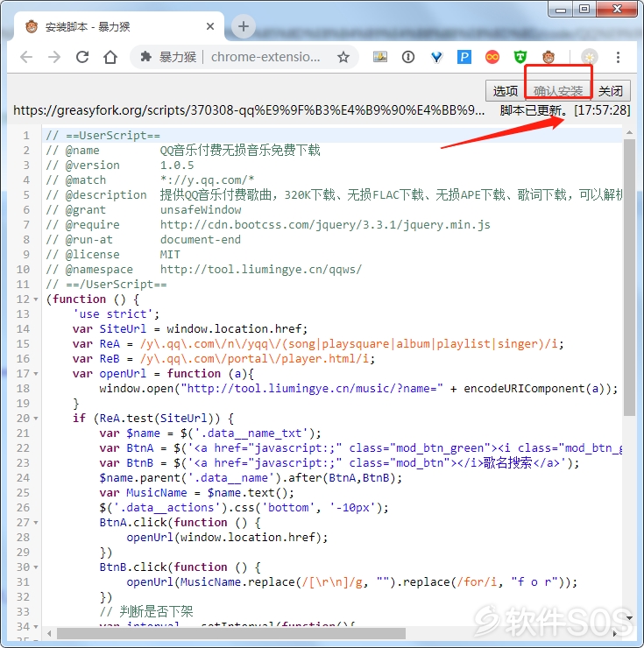Reload the page with the refresh icon
Viewport: 644px width, 648px height.
pyautogui.click(x=82, y=57)
